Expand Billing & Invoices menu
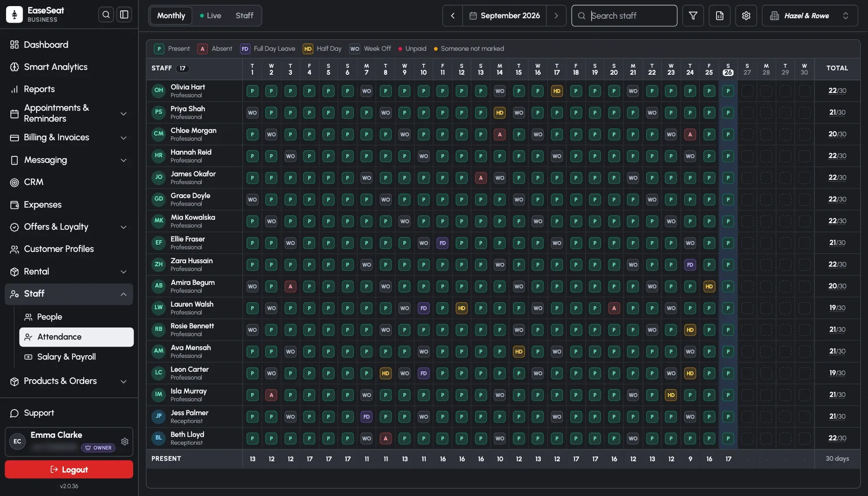 click(69, 138)
